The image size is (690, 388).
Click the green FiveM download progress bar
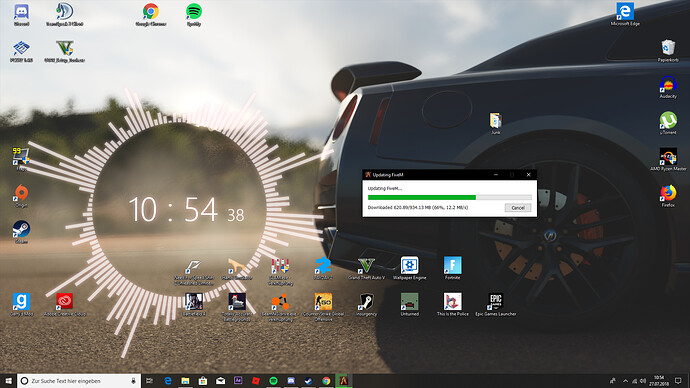(x=449, y=197)
